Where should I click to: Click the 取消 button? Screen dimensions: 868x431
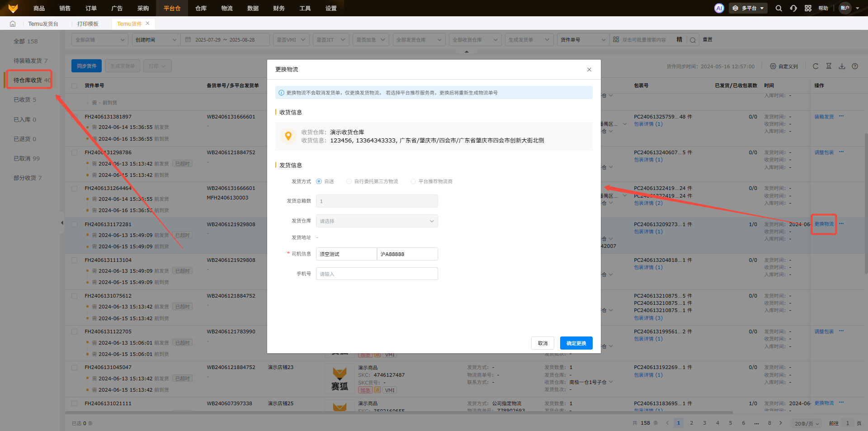[x=542, y=343]
